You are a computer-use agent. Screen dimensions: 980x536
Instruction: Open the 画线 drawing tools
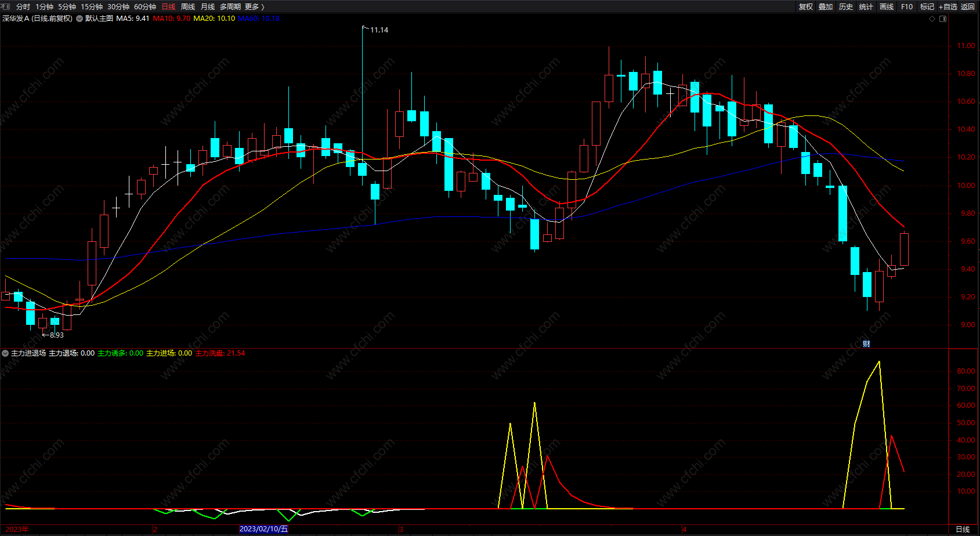click(887, 7)
